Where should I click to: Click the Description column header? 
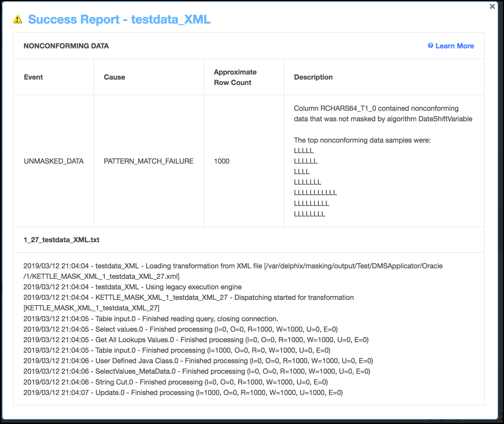pyautogui.click(x=313, y=77)
